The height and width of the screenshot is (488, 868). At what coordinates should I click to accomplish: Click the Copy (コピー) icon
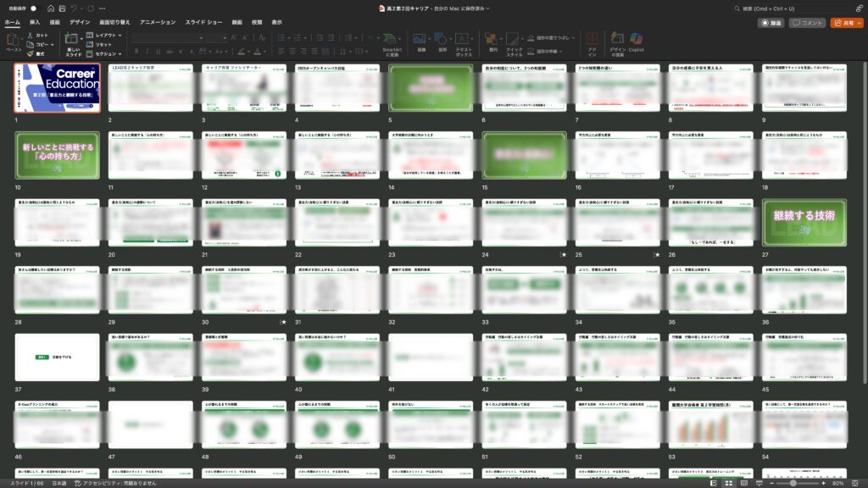[x=30, y=44]
